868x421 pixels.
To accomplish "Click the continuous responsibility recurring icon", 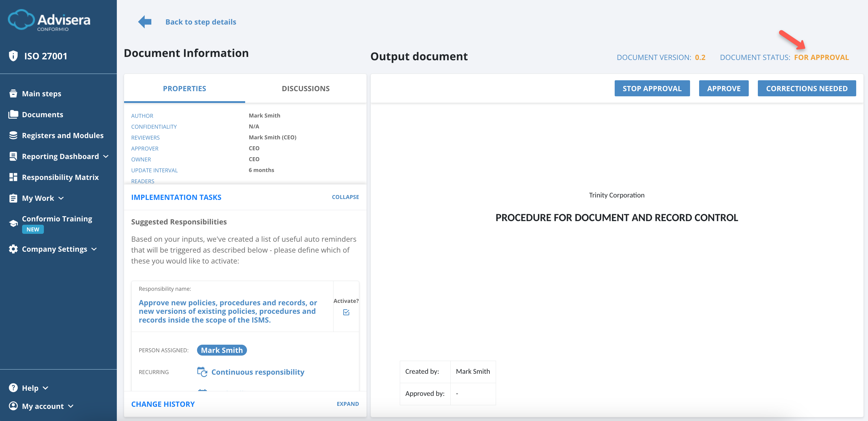I will pos(202,372).
